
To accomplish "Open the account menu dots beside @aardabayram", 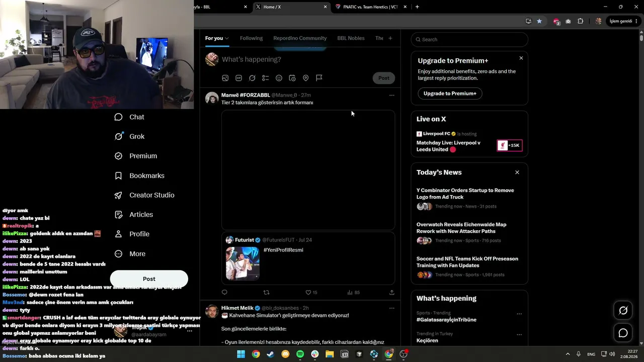I will pos(190,331).
